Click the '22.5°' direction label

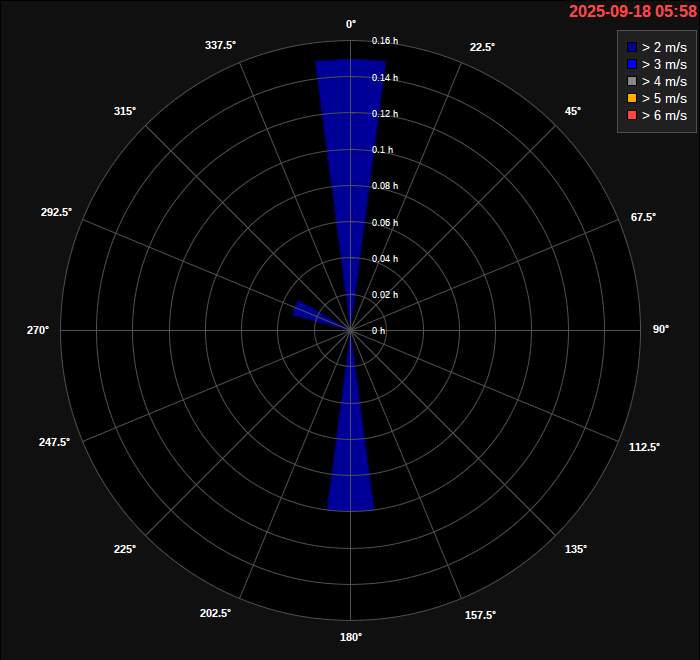click(x=482, y=47)
